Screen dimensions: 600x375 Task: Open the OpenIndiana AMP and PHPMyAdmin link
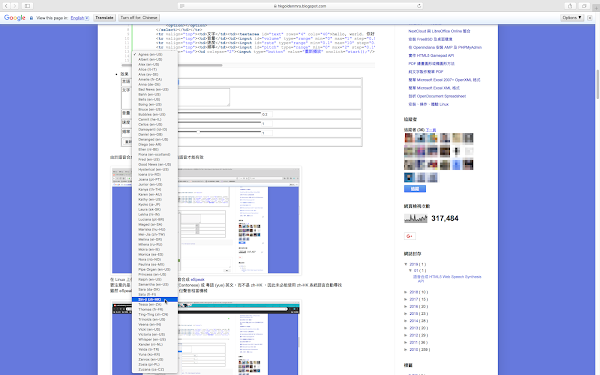pos(445,47)
